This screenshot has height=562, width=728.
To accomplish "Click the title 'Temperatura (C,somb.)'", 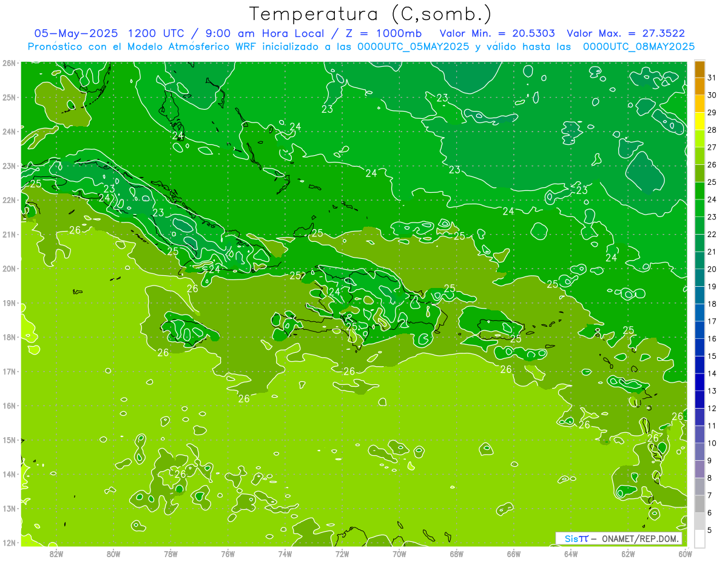I will click(x=371, y=14).
